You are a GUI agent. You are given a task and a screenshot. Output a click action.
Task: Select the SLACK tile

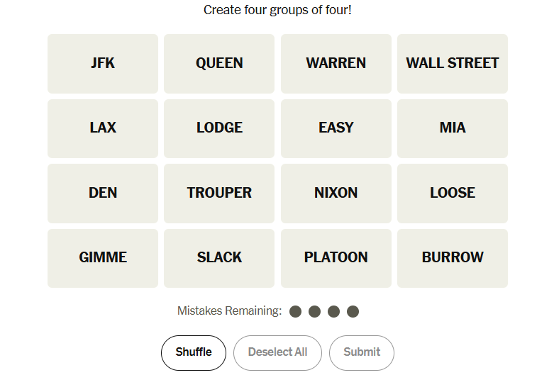pos(219,258)
